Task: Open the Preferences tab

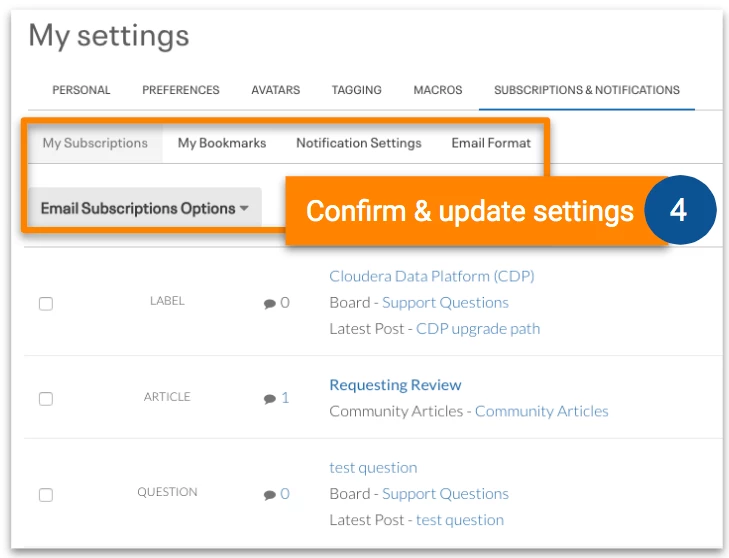Action: [x=181, y=90]
